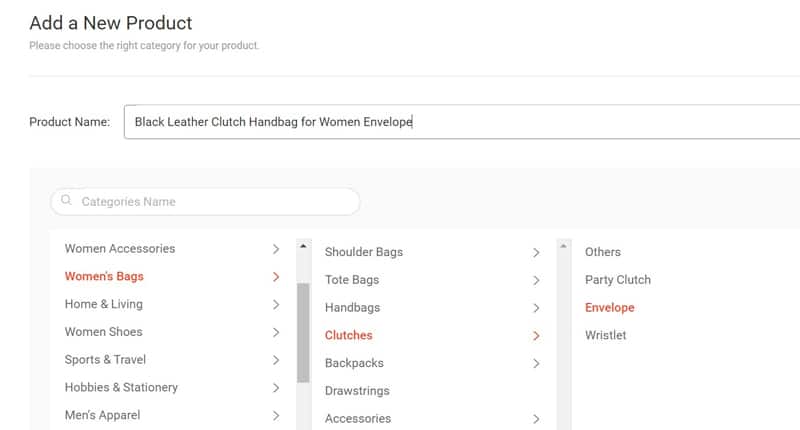Select the Women Accessories category
The height and width of the screenshot is (430, 800).
click(x=120, y=248)
